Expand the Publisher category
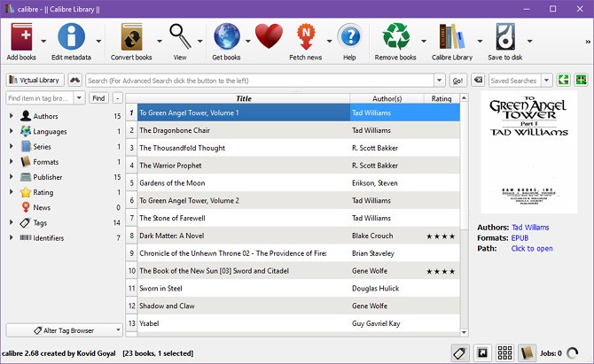Image resolution: width=594 pixels, height=364 pixels. pyautogui.click(x=12, y=177)
